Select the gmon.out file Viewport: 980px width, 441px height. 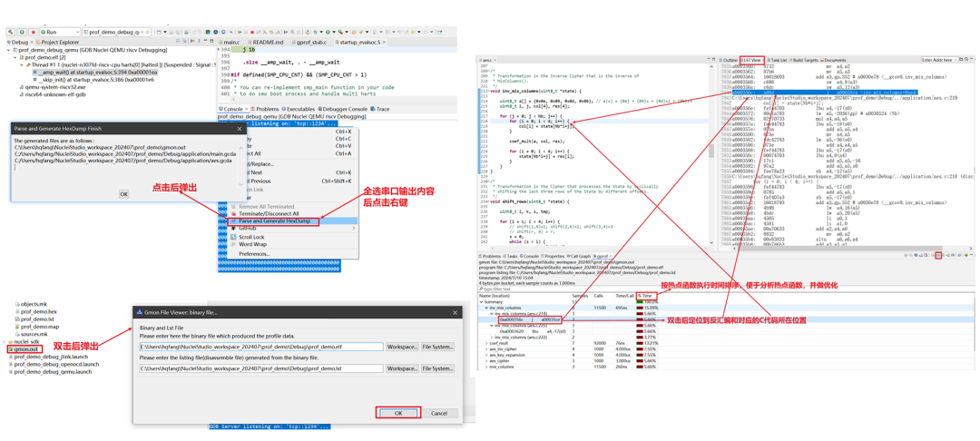coord(25,349)
